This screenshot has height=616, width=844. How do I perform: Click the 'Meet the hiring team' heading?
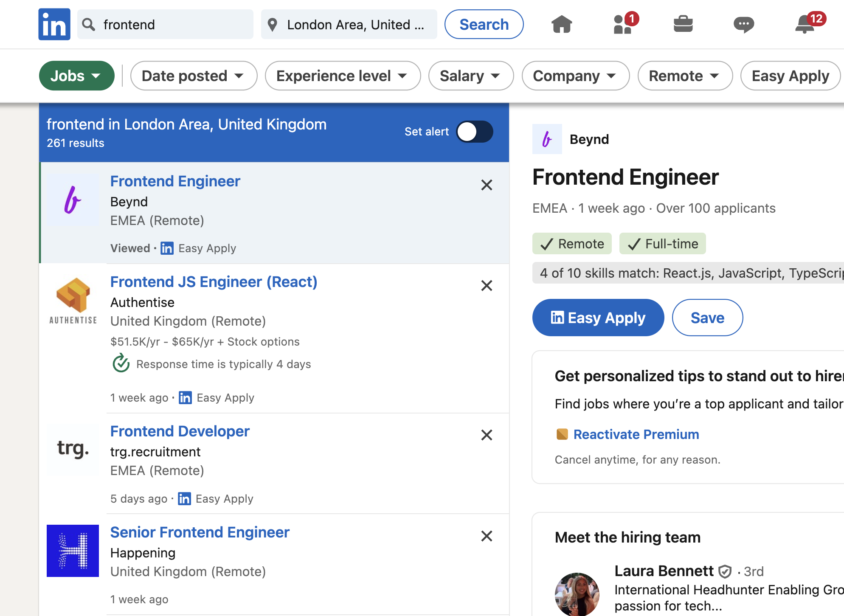coord(627,537)
